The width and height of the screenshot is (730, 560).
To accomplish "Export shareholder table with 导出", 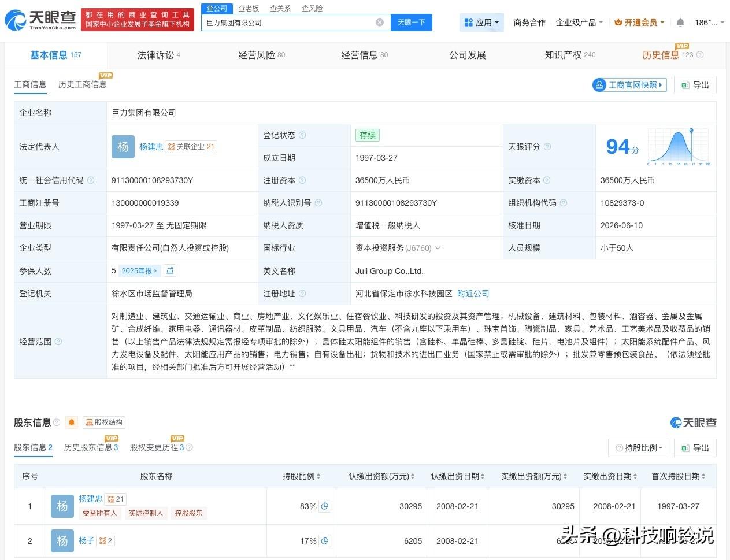I will 695,448.
